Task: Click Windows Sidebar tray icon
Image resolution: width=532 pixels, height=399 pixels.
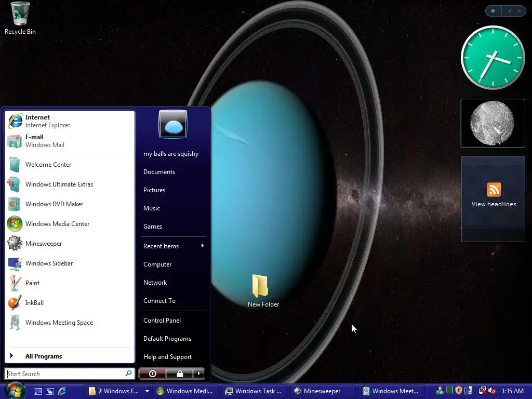Action: pyautogui.click(x=468, y=391)
